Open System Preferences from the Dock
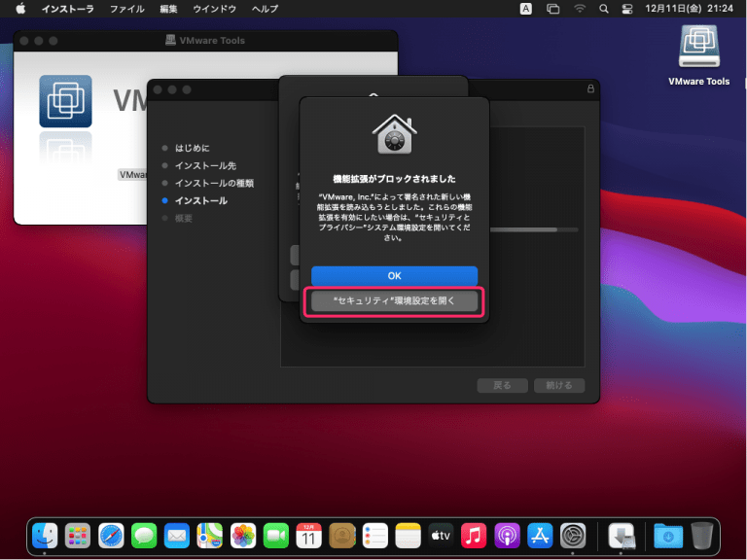747x560 pixels. tap(573, 536)
